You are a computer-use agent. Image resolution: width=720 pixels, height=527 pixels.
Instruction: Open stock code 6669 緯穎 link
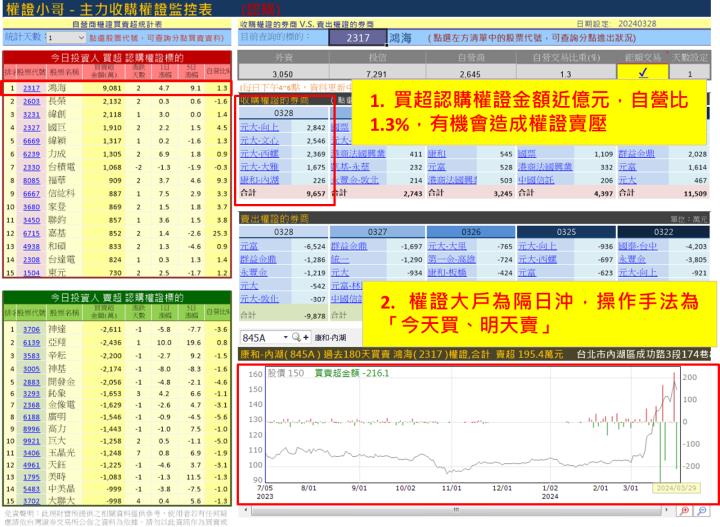tap(32, 141)
